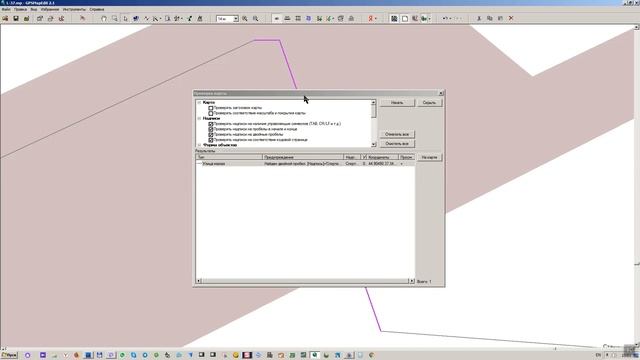Click the Save floppy disk toolbar icon
Image resolution: width=640 pixels, height=360 pixels.
[16, 18]
